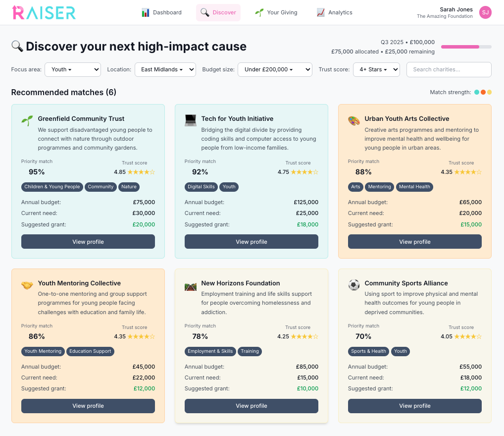The image size is (504, 436).
Task: Click the teal match strength dot
Action: coord(477,92)
